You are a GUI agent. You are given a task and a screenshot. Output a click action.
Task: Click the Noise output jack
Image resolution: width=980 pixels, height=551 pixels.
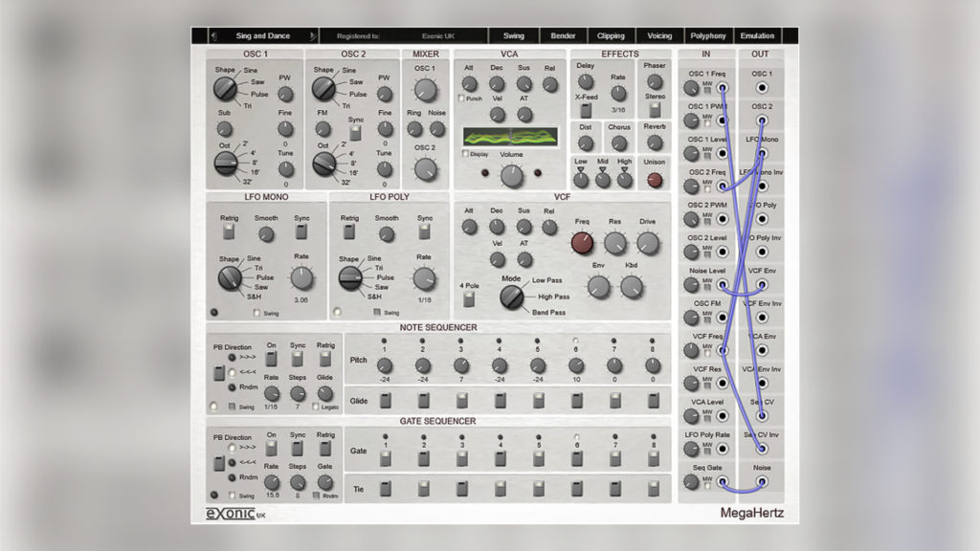(762, 481)
